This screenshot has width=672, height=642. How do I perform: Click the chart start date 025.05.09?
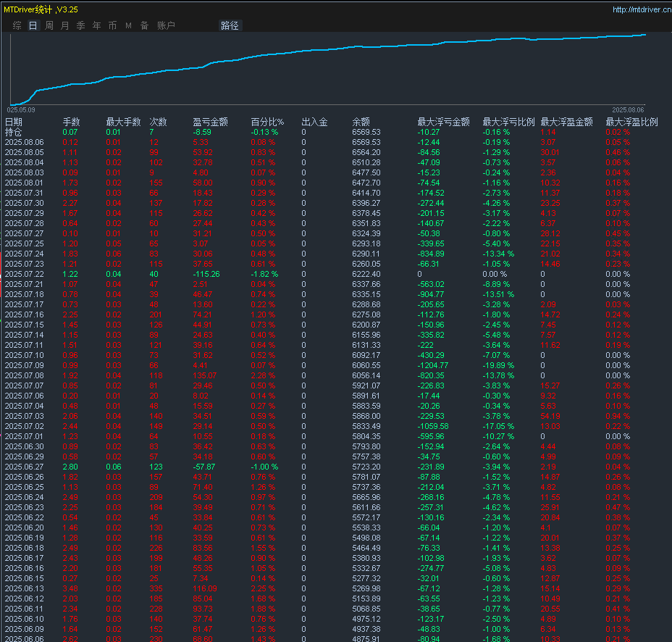click(21, 110)
